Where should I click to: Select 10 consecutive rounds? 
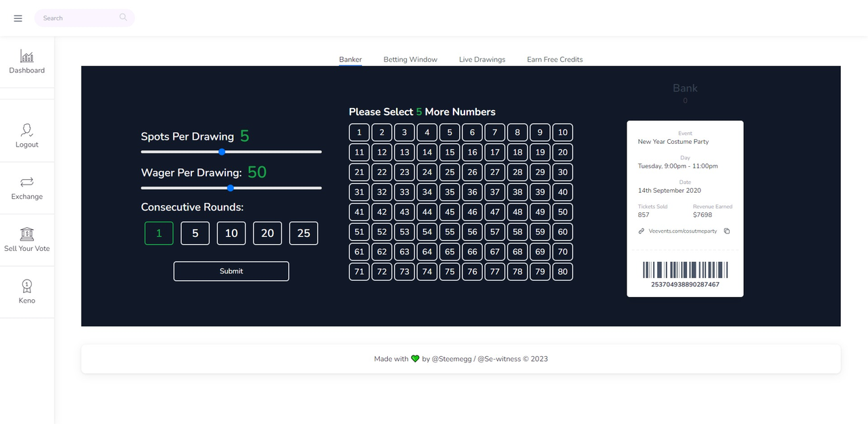tap(231, 233)
